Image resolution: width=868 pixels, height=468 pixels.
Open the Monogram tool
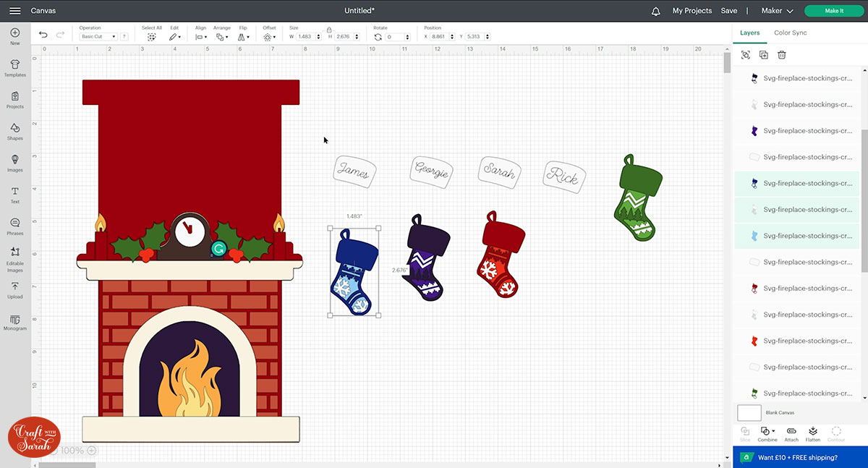click(x=14, y=322)
